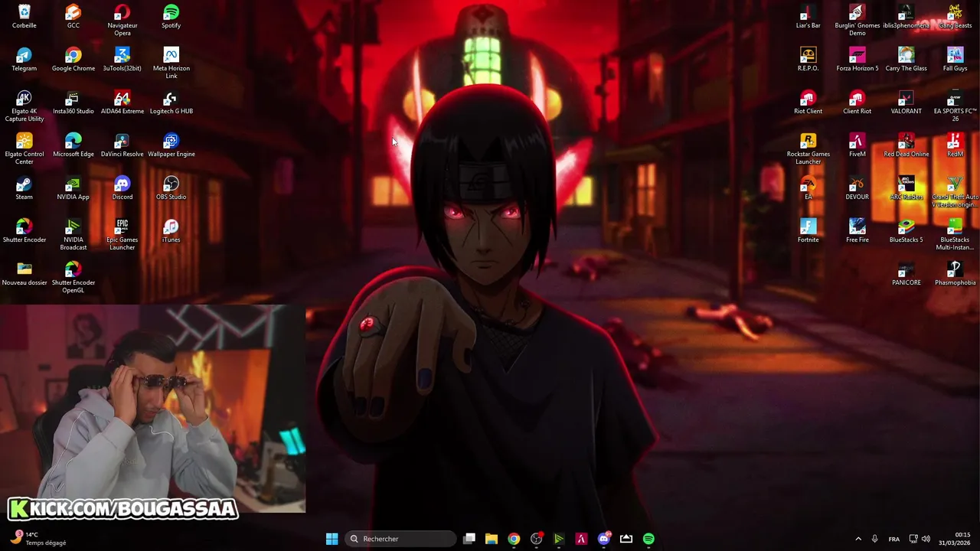Open Elgato Control Center desktop icon

(24, 148)
